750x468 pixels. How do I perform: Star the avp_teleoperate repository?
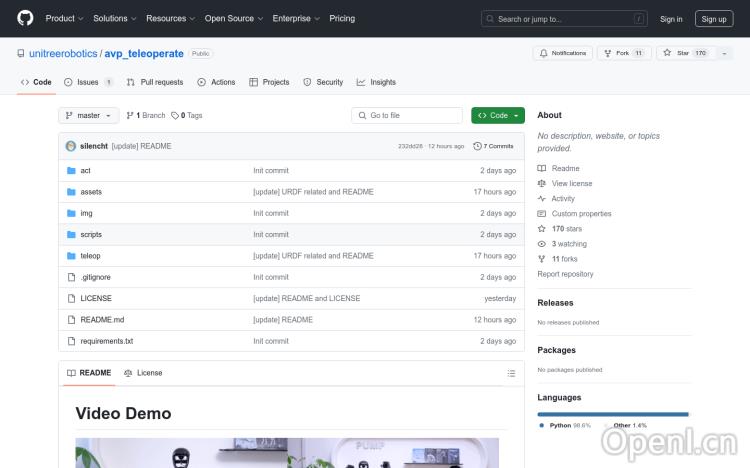(677, 53)
